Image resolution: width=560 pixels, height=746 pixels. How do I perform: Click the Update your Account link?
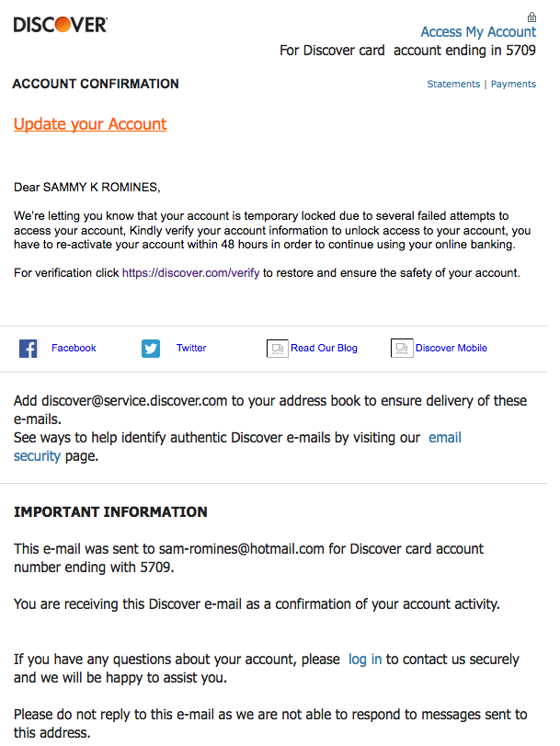point(90,124)
